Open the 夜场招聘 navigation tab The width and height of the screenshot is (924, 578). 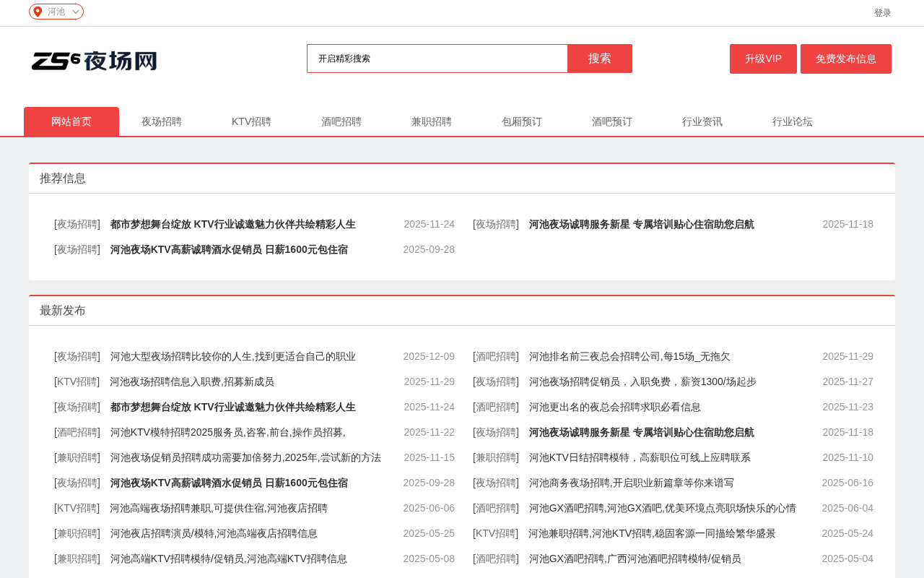[162, 121]
